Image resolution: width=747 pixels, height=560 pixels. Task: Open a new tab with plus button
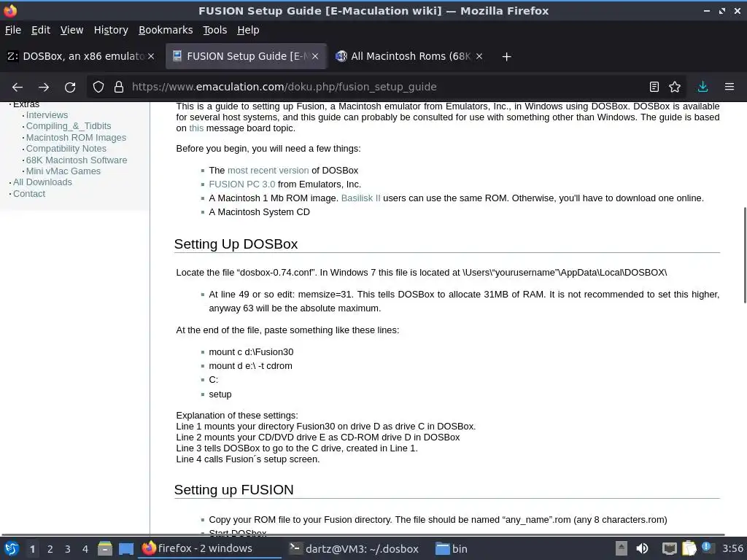506,57
